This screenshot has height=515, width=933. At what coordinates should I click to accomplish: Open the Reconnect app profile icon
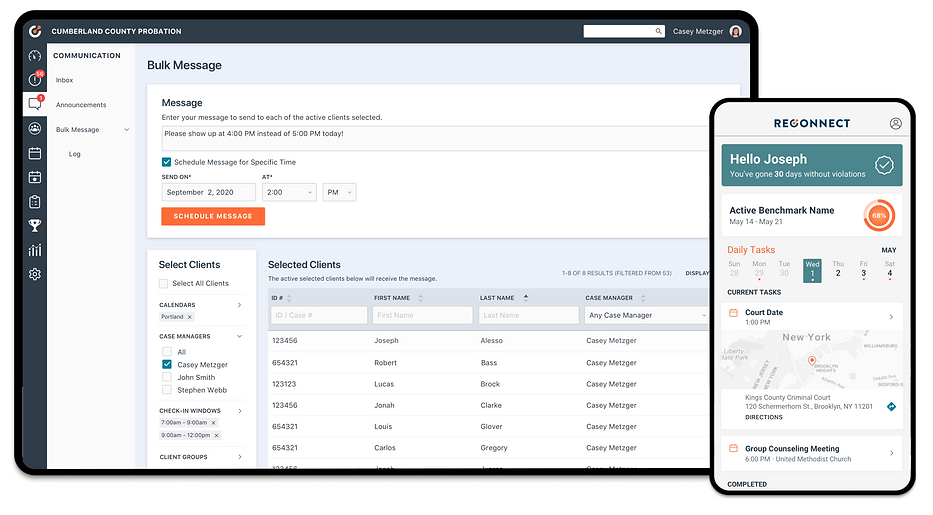pos(895,123)
